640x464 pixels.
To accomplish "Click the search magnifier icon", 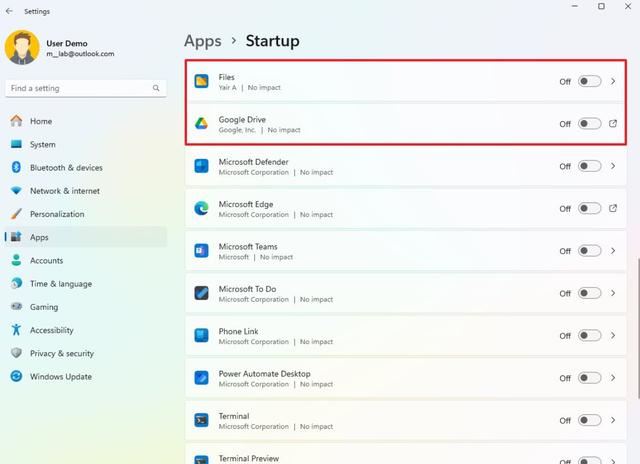I will click(x=157, y=88).
